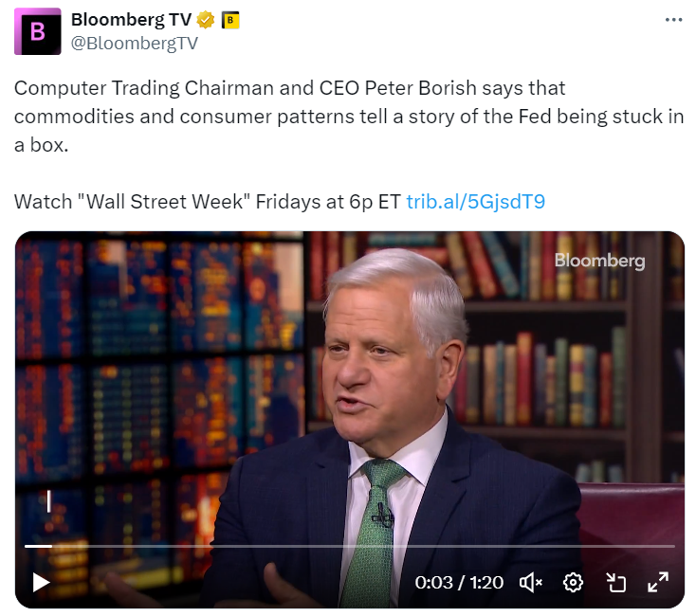This screenshot has height=616, width=696.
Task: Open video settings gear
Action: [x=573, y=582]
